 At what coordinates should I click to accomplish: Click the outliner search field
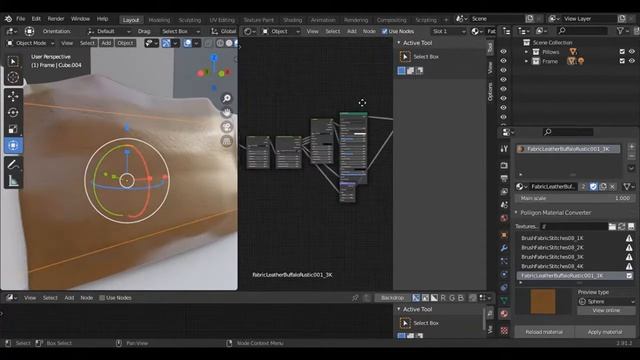[582, 31]
